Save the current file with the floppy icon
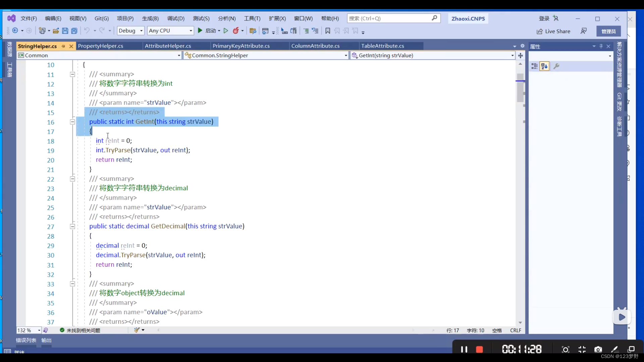 (65, 31)
